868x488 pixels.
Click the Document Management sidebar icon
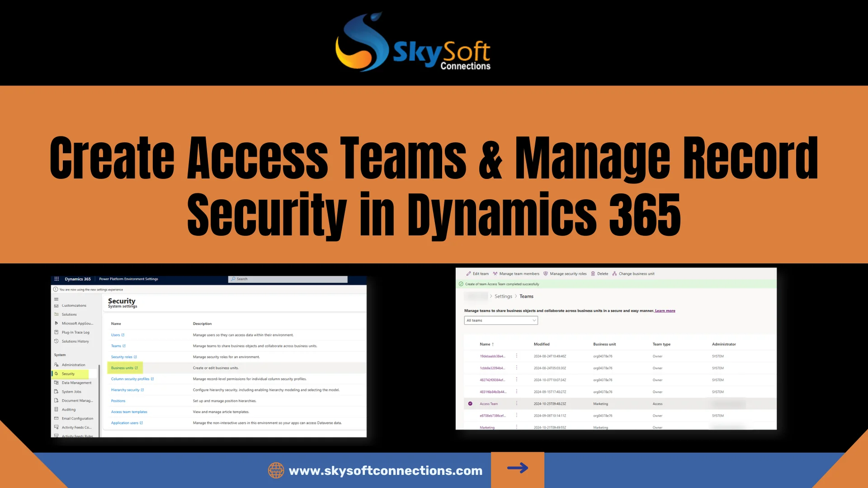point(57,400)
